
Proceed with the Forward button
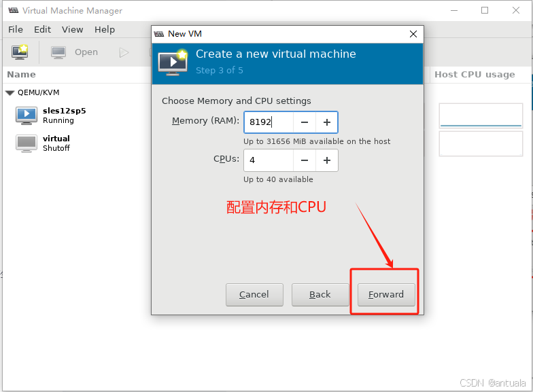[386, 295]
